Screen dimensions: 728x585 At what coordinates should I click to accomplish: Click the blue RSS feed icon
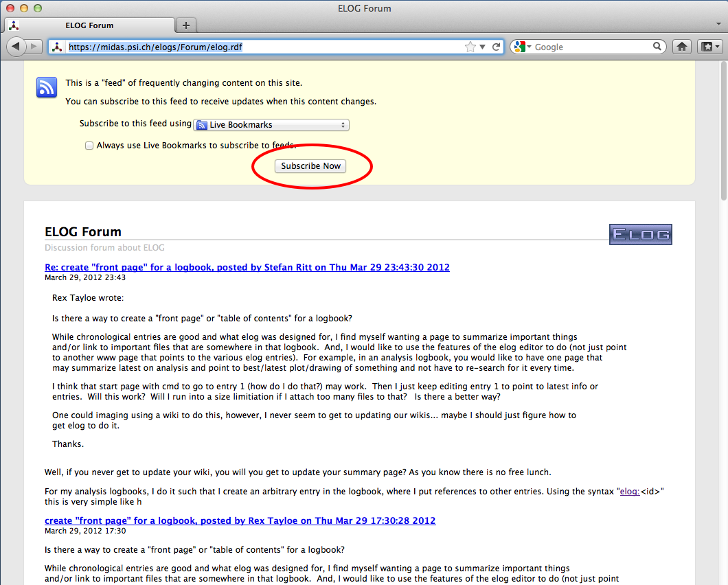47,87
